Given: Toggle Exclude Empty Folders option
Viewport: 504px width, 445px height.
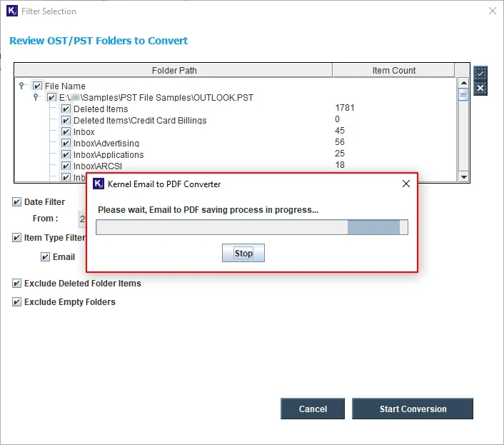Looking at the screenshot, I should click(16, 302).
